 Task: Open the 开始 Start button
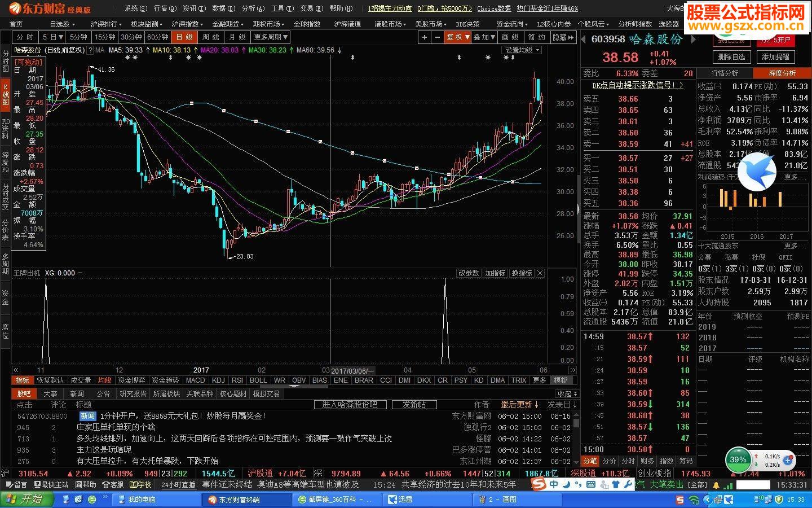pos(27,499)
